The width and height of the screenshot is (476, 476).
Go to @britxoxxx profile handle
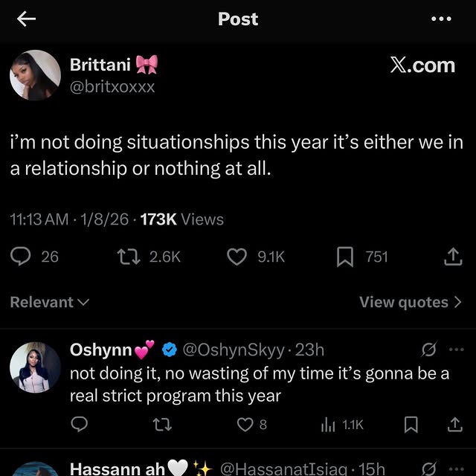pos(112,86)
